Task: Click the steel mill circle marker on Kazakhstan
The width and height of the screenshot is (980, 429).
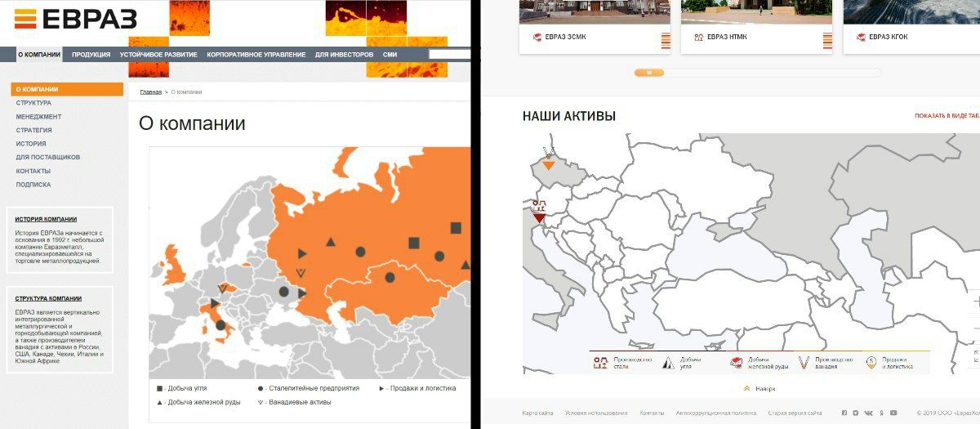Action: (390, 278)
